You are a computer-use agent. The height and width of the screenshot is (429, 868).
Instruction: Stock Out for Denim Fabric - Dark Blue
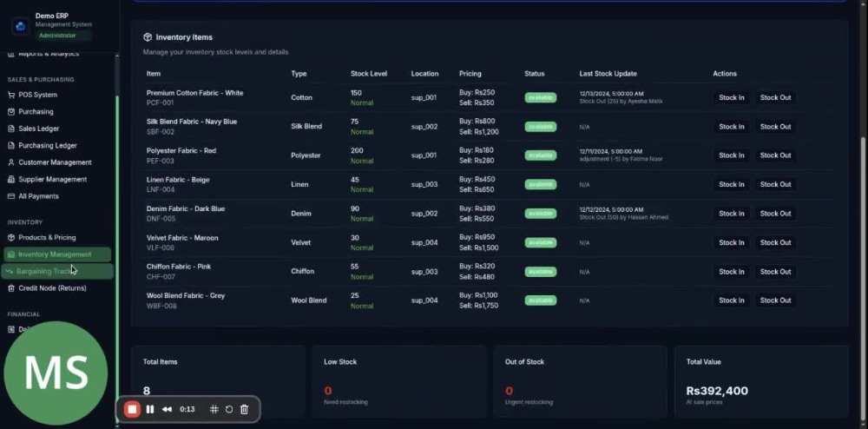coord(775,214)
